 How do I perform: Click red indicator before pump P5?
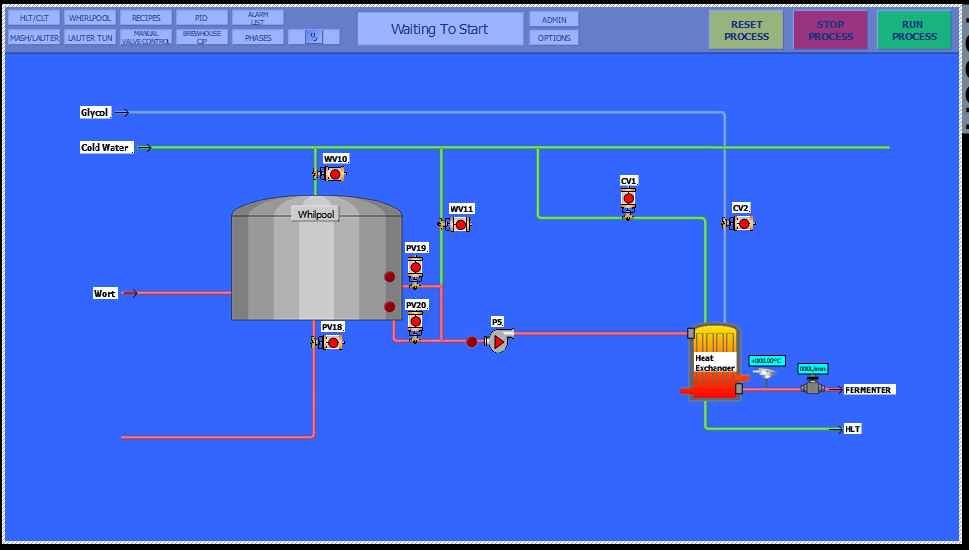[x=472, y=341]
